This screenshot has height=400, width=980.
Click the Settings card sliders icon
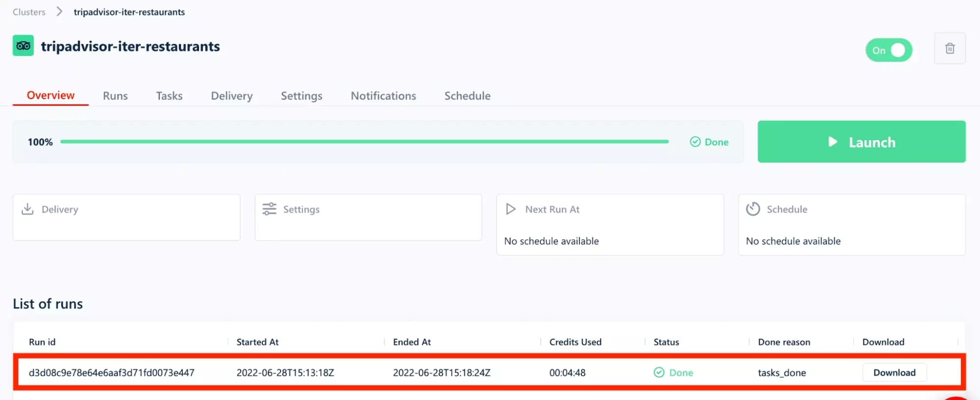[269, 209]
